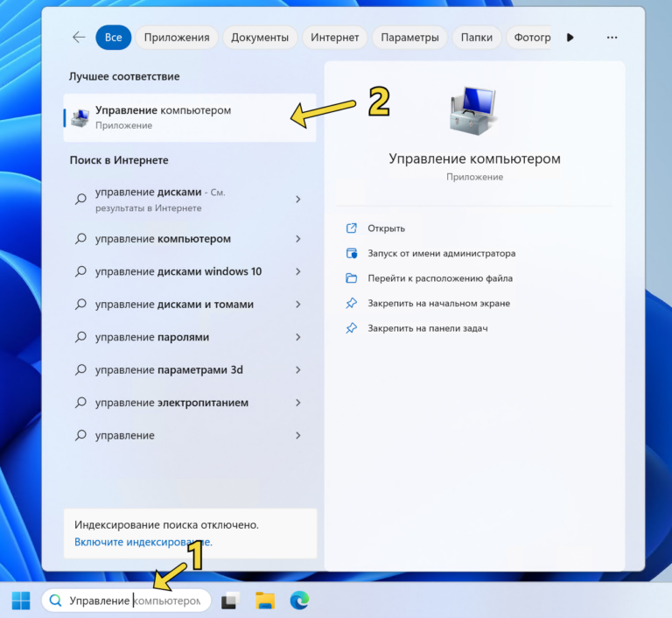Click search icon beside управление паролями

click(x=80, y=337)
